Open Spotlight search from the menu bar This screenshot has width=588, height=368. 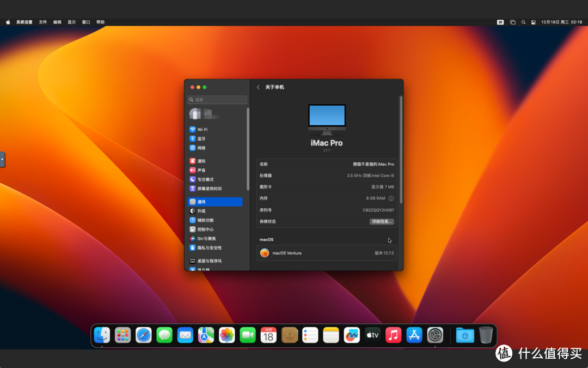[523, 22]
